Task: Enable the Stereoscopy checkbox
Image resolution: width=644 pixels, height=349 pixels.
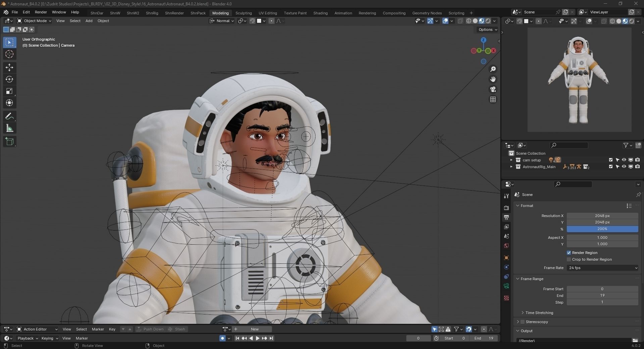Action: pyautogui.click(x=522, y=322)
